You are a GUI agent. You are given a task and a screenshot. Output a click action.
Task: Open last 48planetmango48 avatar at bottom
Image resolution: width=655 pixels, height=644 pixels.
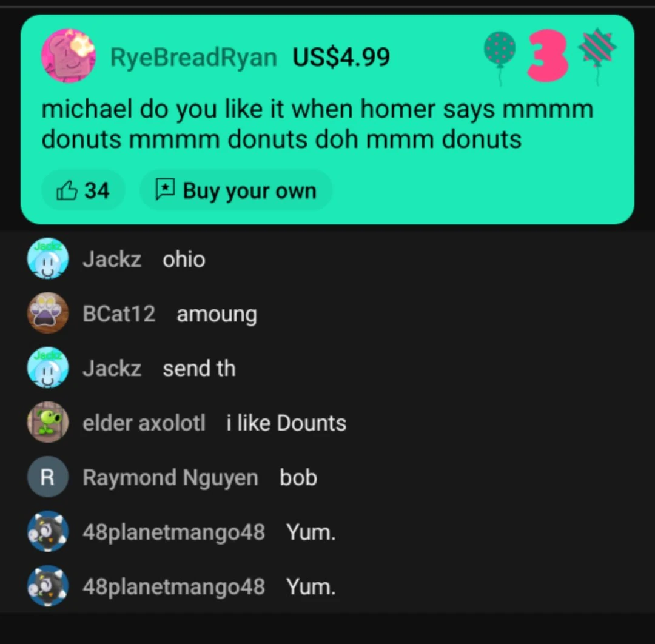[48, 586]
